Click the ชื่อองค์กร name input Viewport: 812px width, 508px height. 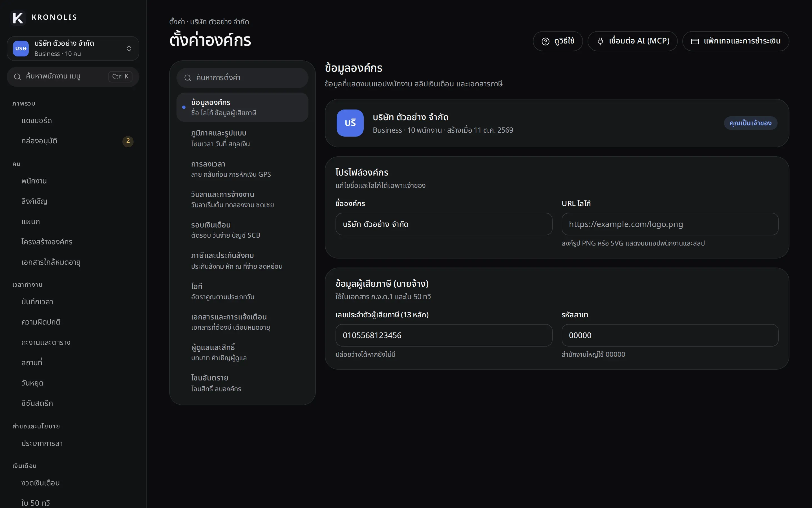[x=444, y=224]
